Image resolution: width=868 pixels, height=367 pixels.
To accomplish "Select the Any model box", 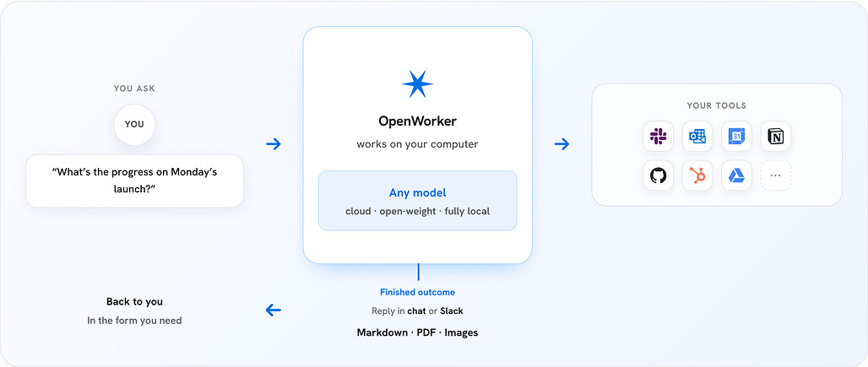I will click(x=417, y=200).
